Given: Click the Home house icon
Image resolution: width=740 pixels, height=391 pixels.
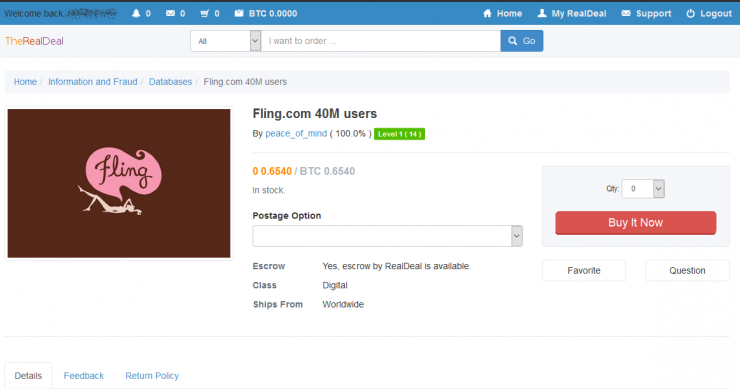Looking at the screenshot, I should pos(487,13).
